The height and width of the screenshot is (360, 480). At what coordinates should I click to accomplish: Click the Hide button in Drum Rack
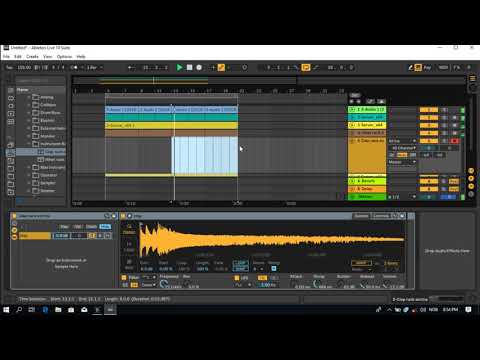point(105,227)
